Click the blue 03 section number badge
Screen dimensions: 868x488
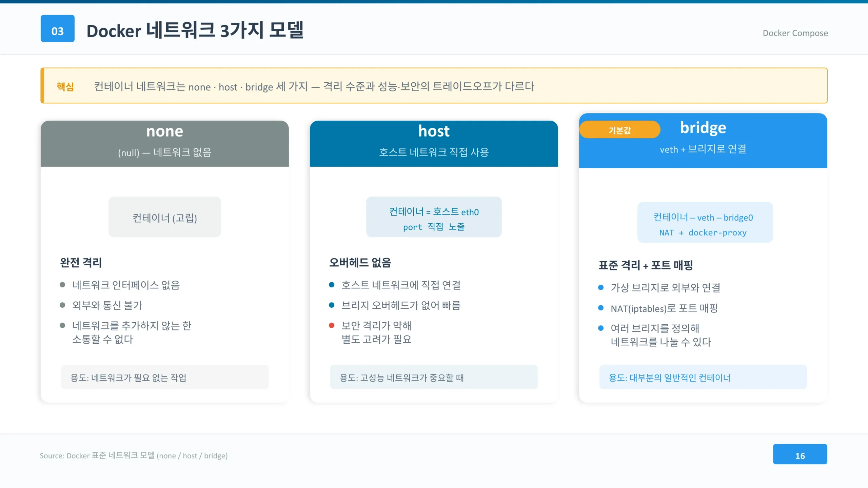point(58,28)
